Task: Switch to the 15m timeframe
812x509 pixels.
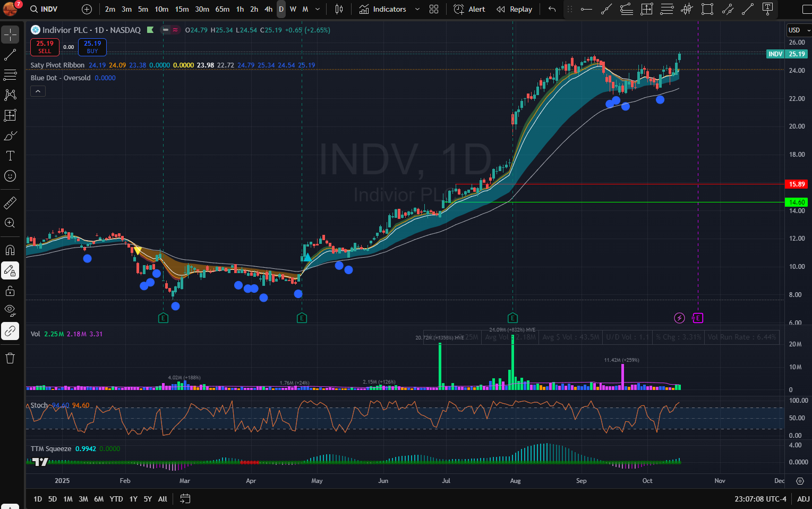Action: pyautogui.click(x=182, y=9)
